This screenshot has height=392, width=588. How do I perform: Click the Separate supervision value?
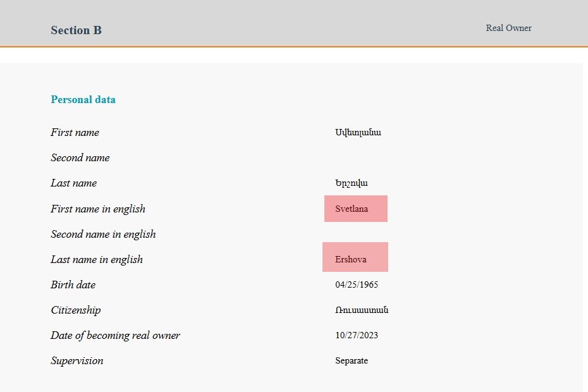tap(352, 360)
